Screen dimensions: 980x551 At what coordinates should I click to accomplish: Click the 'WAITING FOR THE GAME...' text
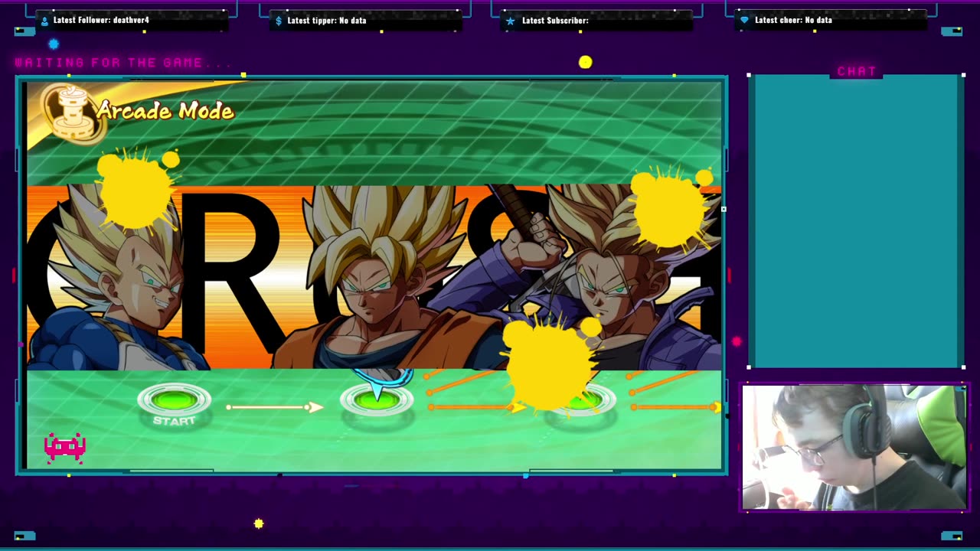click(123, 63)
